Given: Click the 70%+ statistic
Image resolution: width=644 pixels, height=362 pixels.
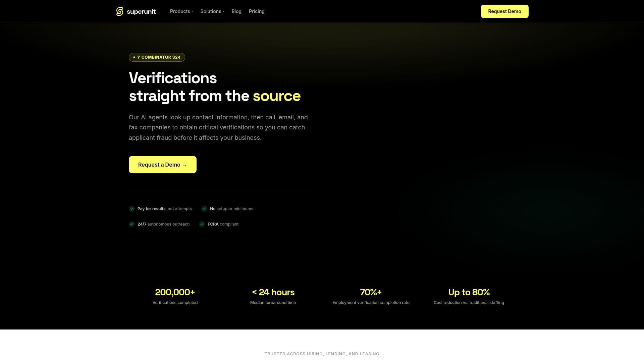Looking at the screenshot, I should [371, 292].
